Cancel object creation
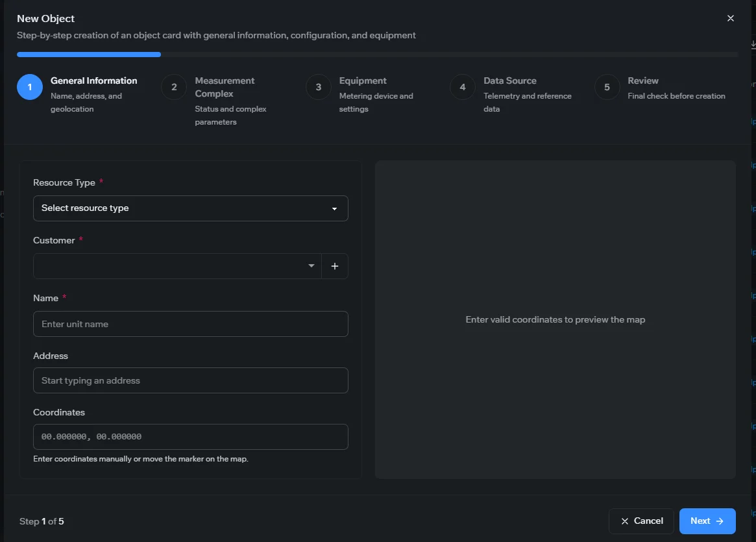 641,521
